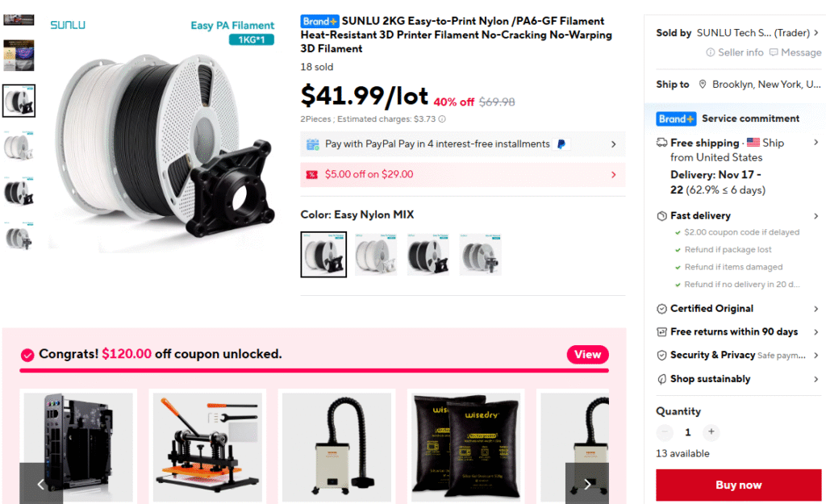Click the Buy now button
Image resolution: width=826 pixels, height=504 pixels.
pos(738,485)
